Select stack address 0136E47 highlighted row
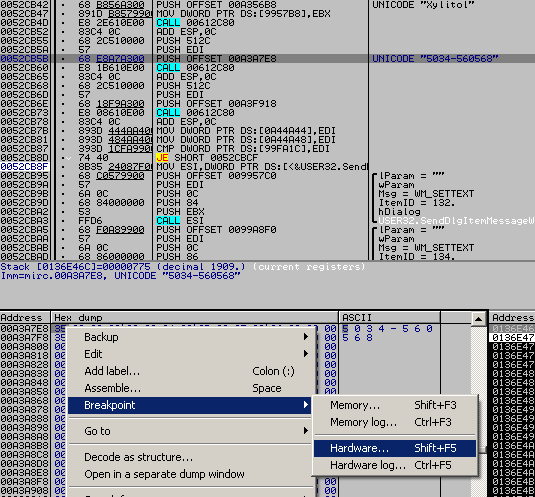This screenshot has height=497, width=535. 513,338
